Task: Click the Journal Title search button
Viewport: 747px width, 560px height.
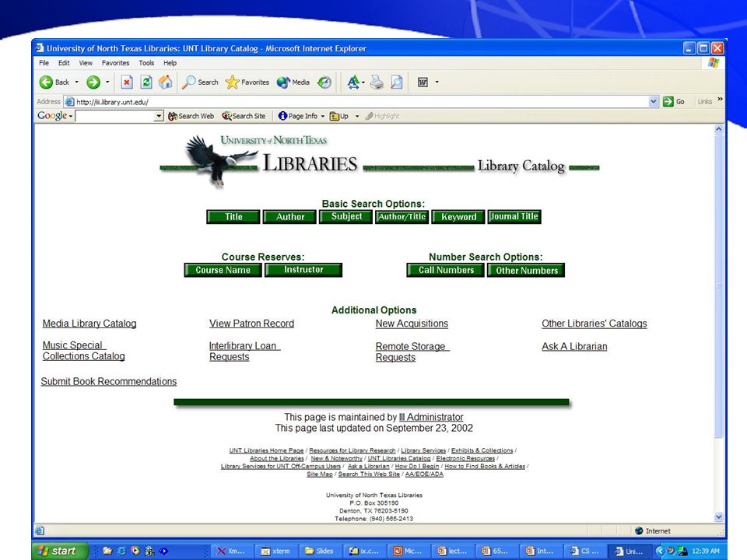Action: pyautogui.click(x=514, y=217)
